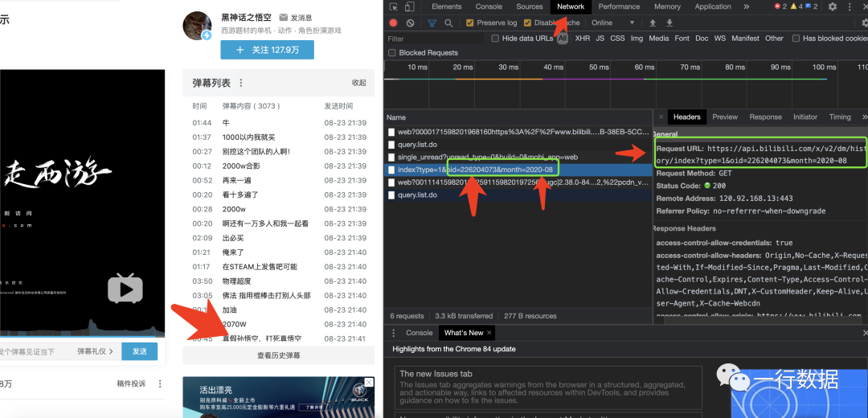Select the index?type=1 request row
This screenshot has height=418, width=868.
pos(518,170)
